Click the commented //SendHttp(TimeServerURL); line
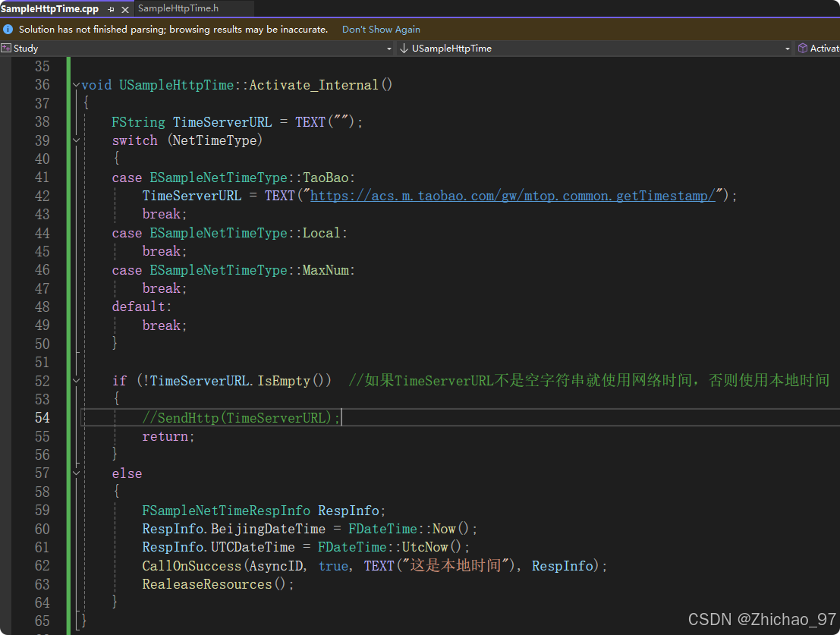 pos(241,417)
